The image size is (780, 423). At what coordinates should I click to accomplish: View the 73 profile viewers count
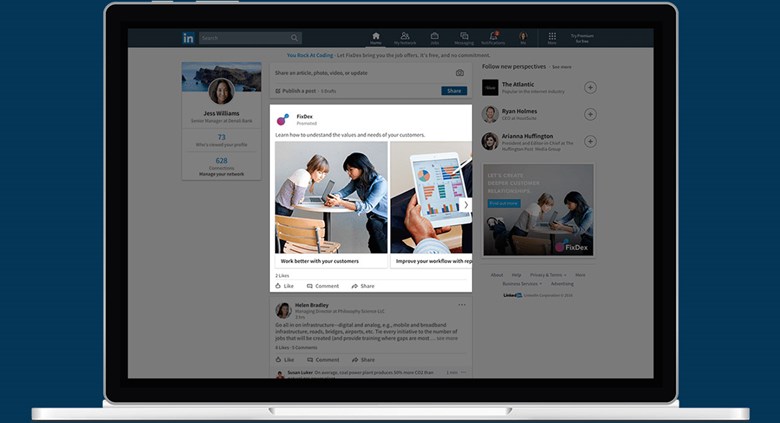point(221,137)
